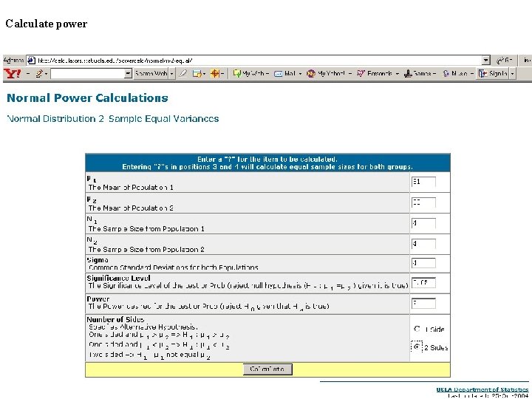Expand the toolbar overflow arrow after Sign In
Screen dimensions: 532x399
click(512, 73)
